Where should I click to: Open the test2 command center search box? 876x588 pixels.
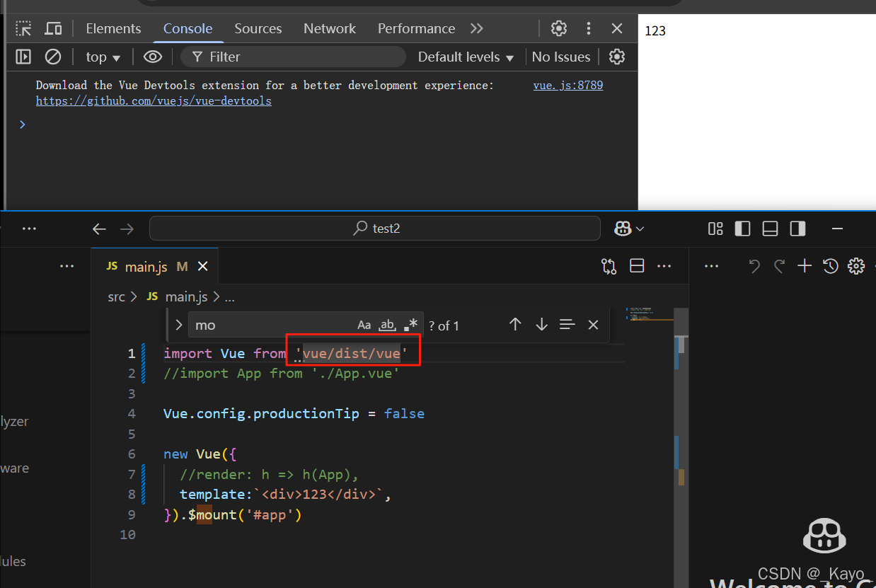pyautogui.click(x=375, y=229)
